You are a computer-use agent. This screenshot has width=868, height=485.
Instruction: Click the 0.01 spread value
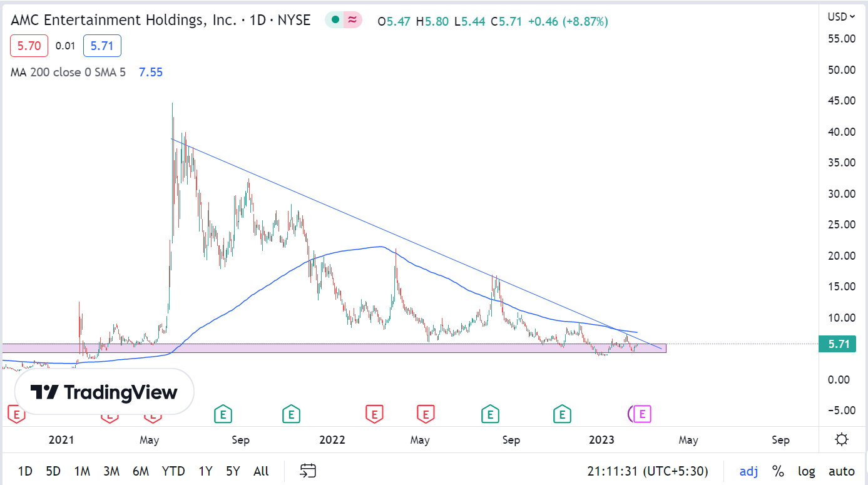(65, 46)
